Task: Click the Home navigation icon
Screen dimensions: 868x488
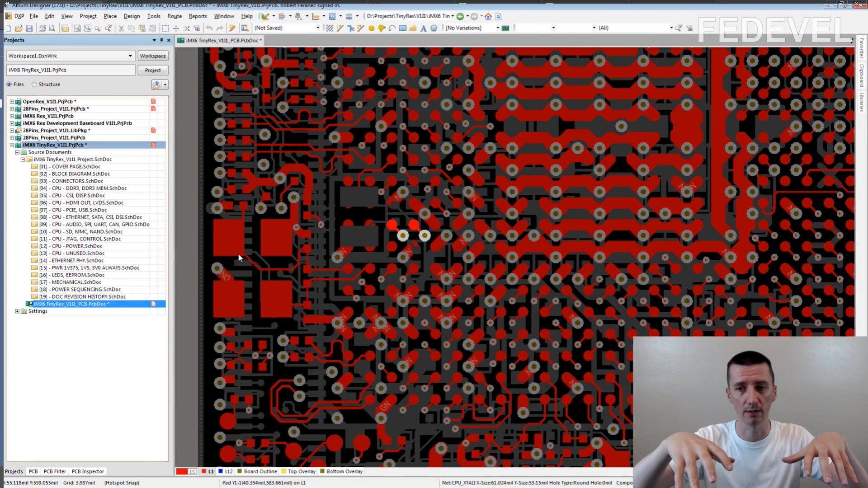Action: [488, 16]
